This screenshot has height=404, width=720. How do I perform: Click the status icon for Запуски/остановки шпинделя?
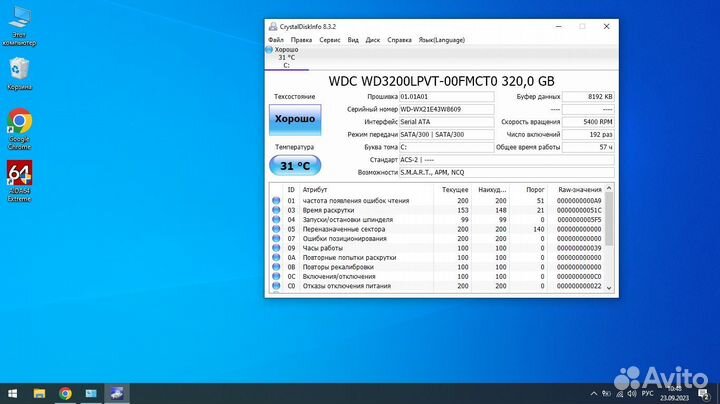276,219
